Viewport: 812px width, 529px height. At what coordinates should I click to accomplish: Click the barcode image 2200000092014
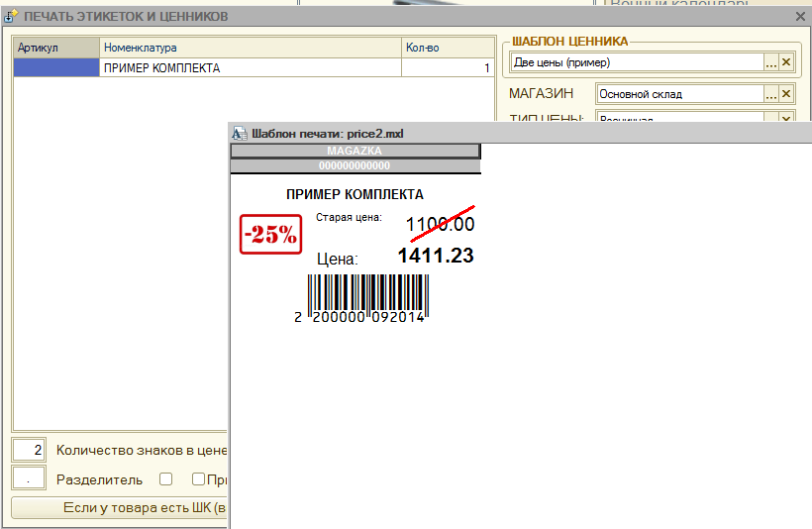(x=362, y=299)
